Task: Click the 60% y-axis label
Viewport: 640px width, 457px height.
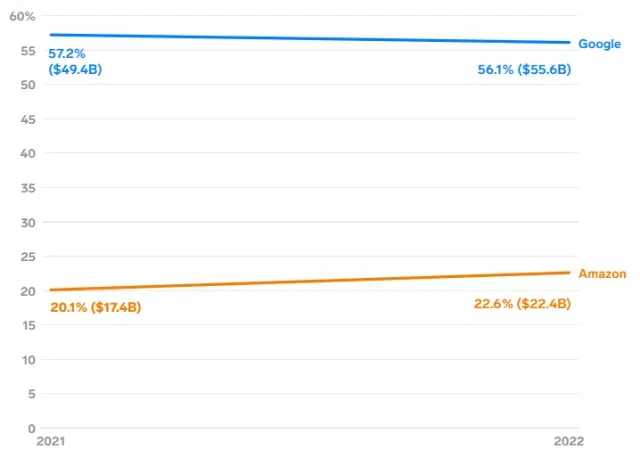Action: pyautogui.click(x=23, y=17)
